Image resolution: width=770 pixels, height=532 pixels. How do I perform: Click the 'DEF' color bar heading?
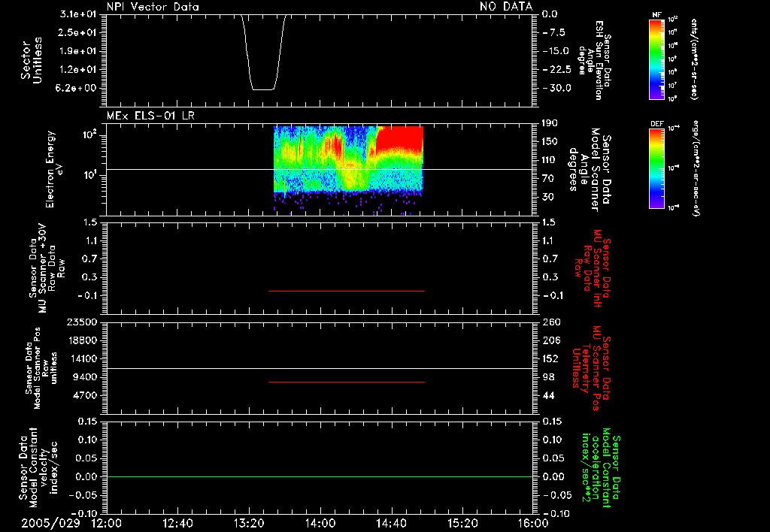click(656, 124)
